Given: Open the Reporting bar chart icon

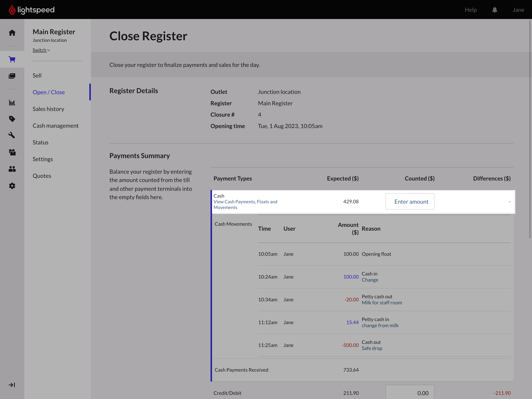Looking at the screenshot, I should [x=12, y=102].
